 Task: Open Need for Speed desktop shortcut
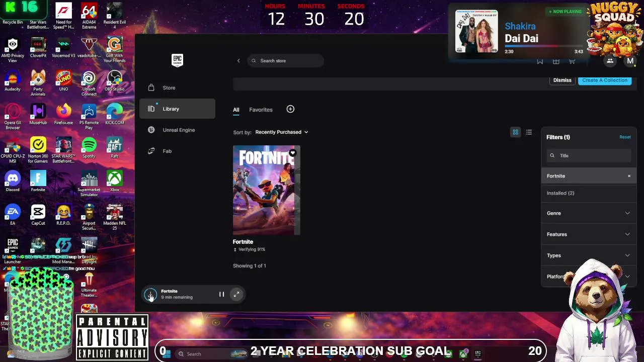pyautogui.click(x=63, y=16)
